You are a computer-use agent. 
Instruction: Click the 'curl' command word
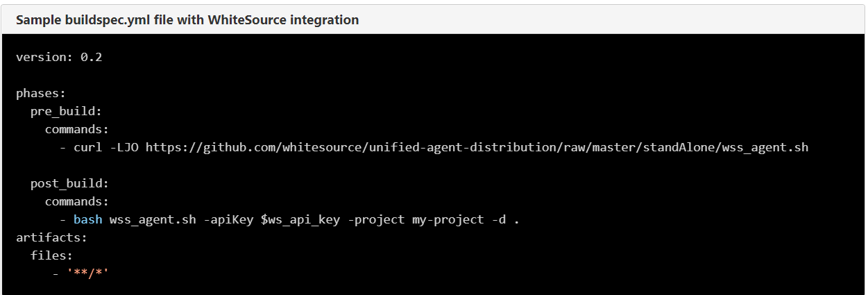pos(87,147)
